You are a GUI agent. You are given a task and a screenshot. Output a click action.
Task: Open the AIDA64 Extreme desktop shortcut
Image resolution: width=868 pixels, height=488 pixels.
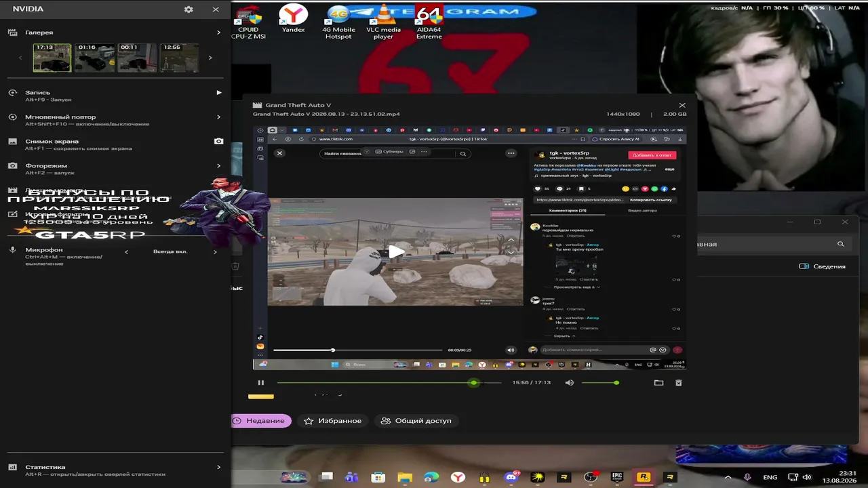click(x=429, y=22)
